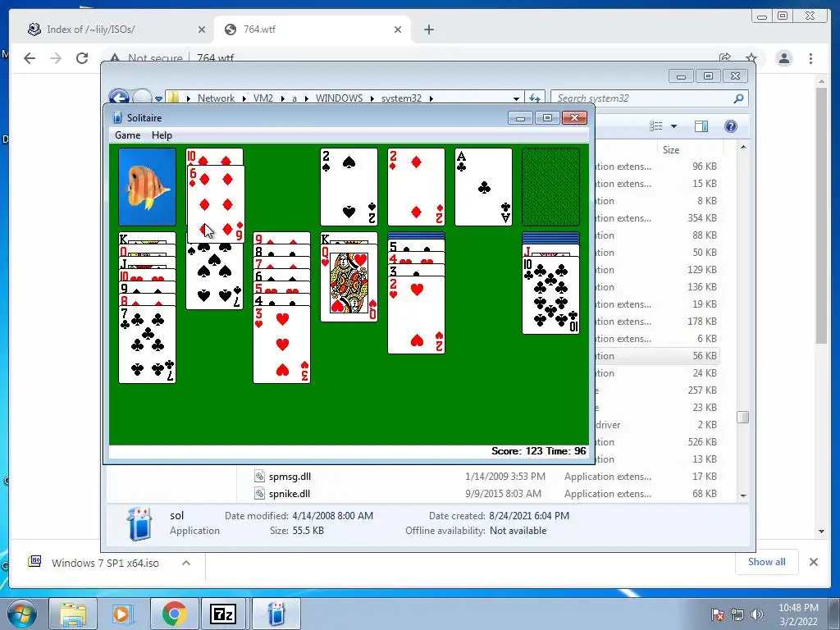Click the Explorer search magnifier icon
Screen dimensions: 840x630
739,98
